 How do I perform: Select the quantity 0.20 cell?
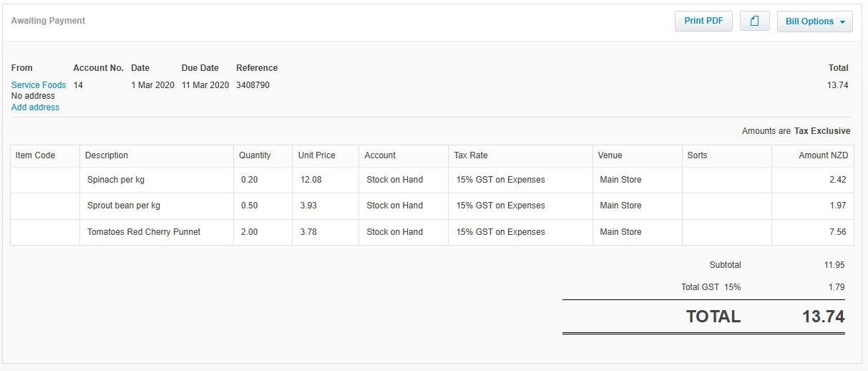(263, 180)
